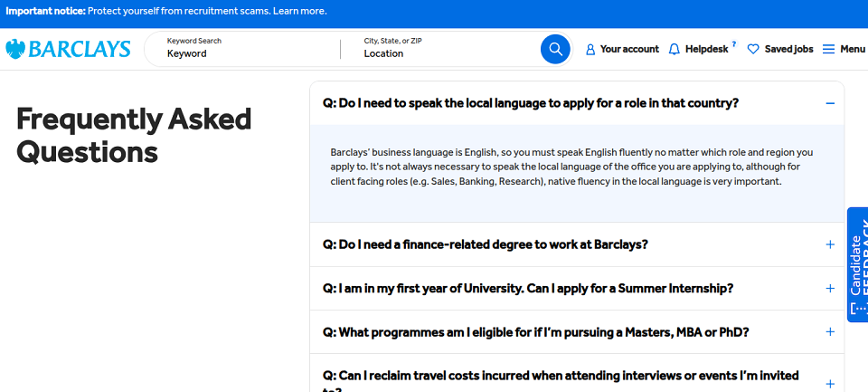Screen dimensions: 868x392
Task: Click question about finance-related degree
Action: (486, 244)
